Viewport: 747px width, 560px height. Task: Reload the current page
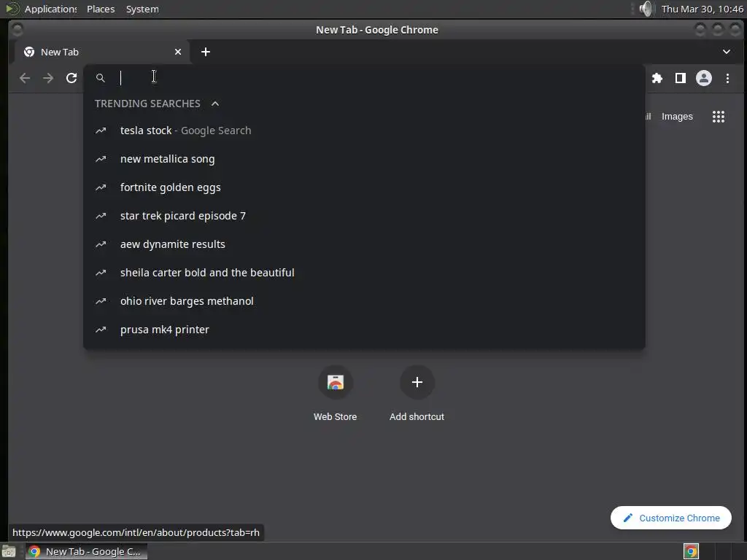click(71, 78)
